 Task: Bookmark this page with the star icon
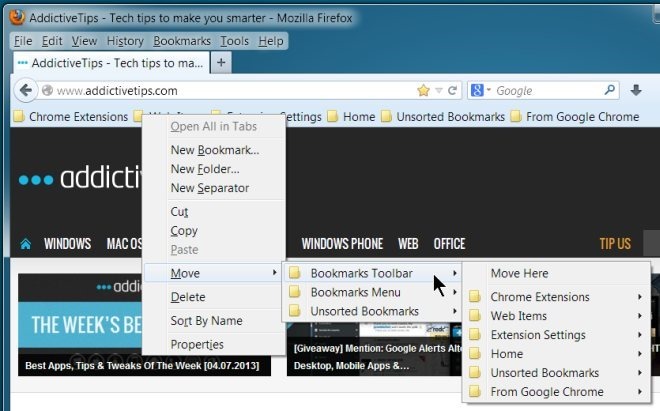tap(423, 90)
